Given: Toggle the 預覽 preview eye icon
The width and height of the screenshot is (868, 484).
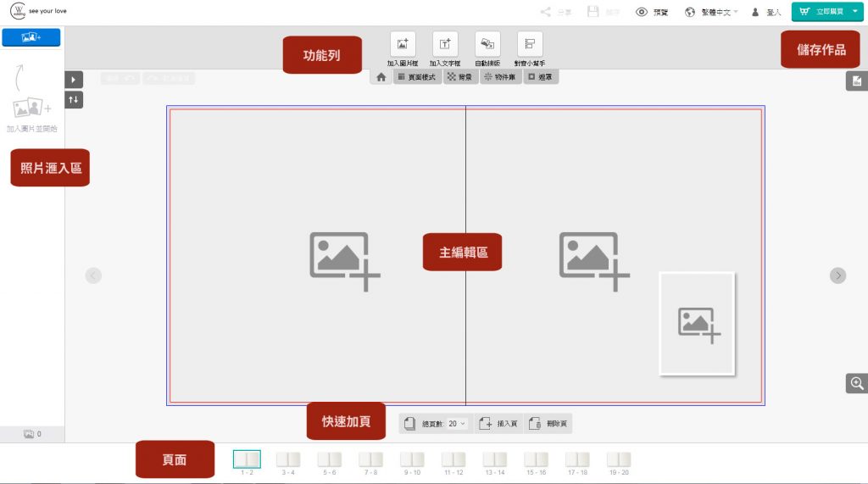Looking at the screenshot, I should 642,13.
